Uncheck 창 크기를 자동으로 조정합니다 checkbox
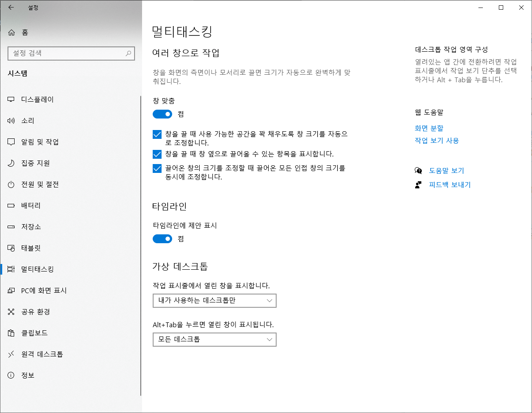Viewport: 532px width, 413px height. (157, 134)
